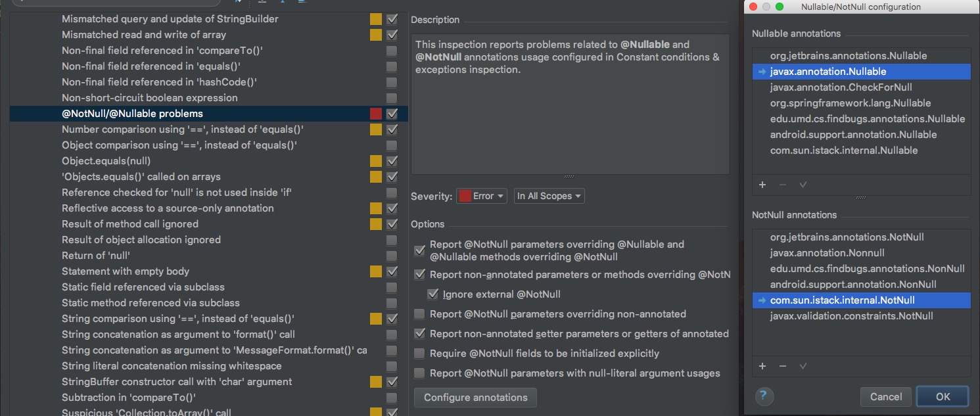
Task: Click checkmark icon under Nullable annotations list
Action: coord(803,185)
